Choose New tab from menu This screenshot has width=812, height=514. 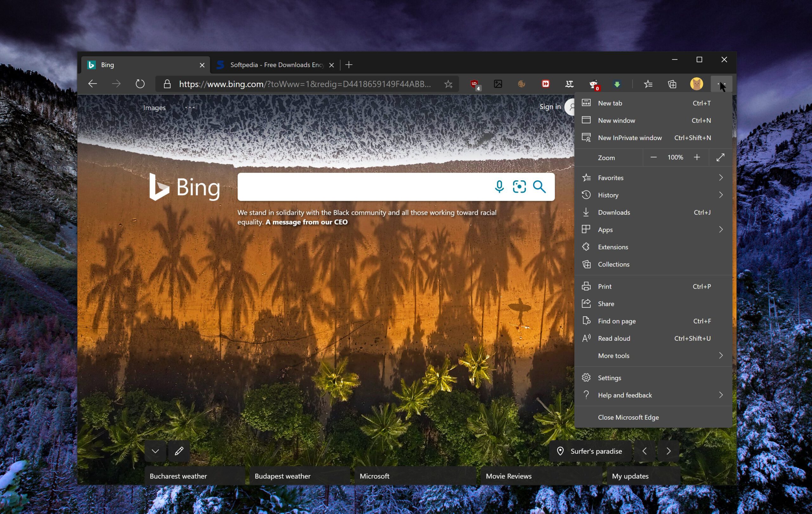coord(653,103)
